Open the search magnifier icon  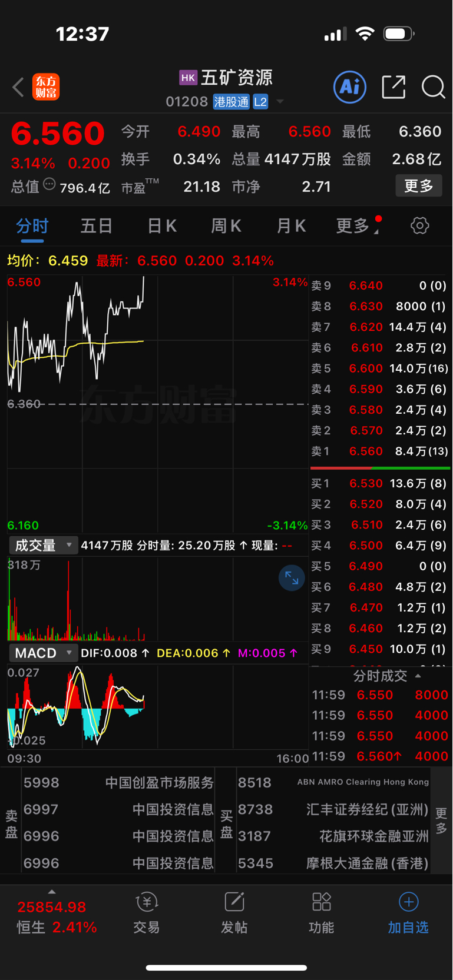tap(434, 87)
